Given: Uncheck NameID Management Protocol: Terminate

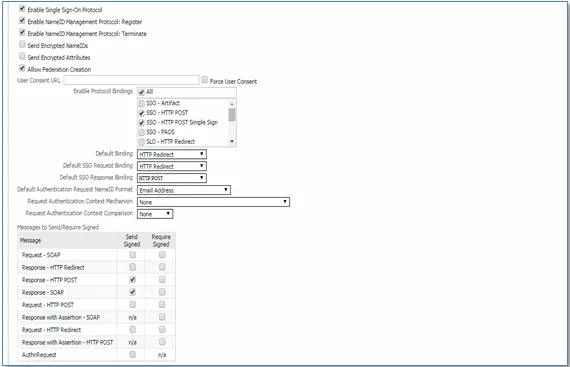Looking at the screenshot, I should [x=22, y=32].
